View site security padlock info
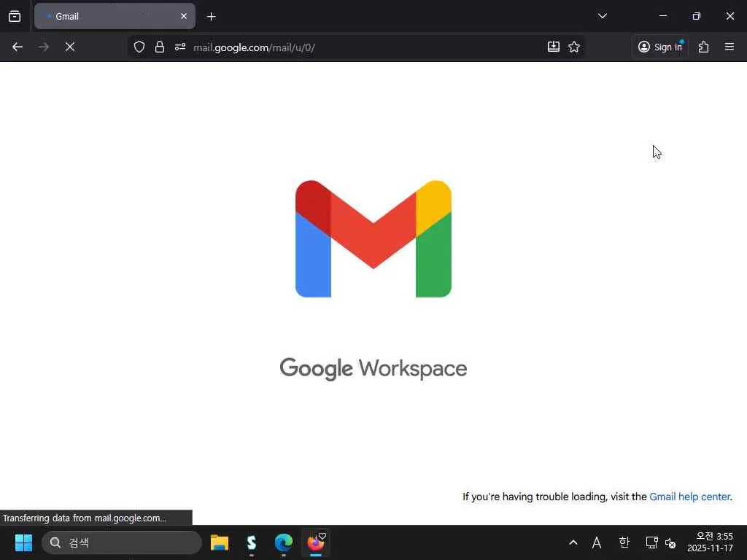 (160, 47)
